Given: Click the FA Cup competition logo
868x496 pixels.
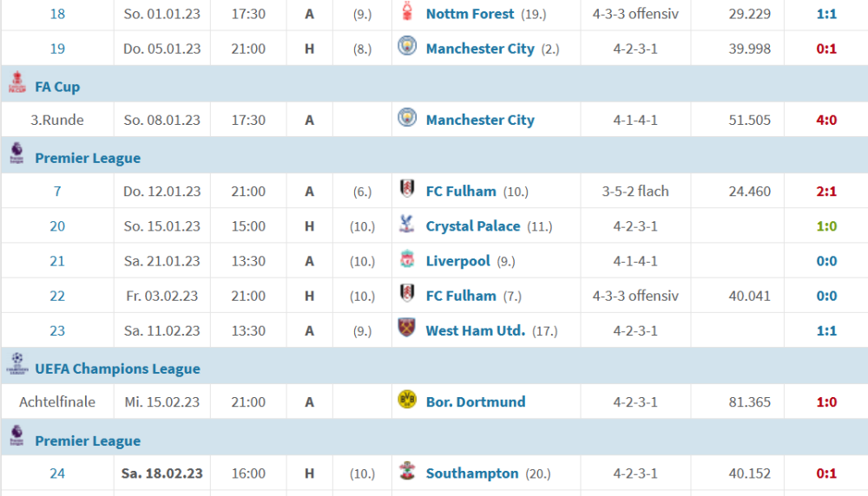Looking at the screenshot, I should [16, 84].
